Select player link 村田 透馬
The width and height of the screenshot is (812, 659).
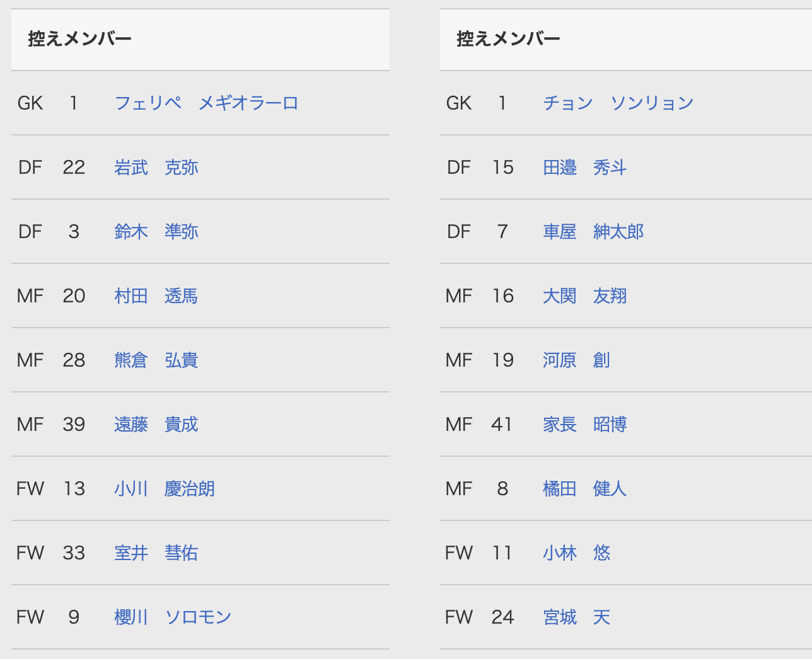[156, 295]
